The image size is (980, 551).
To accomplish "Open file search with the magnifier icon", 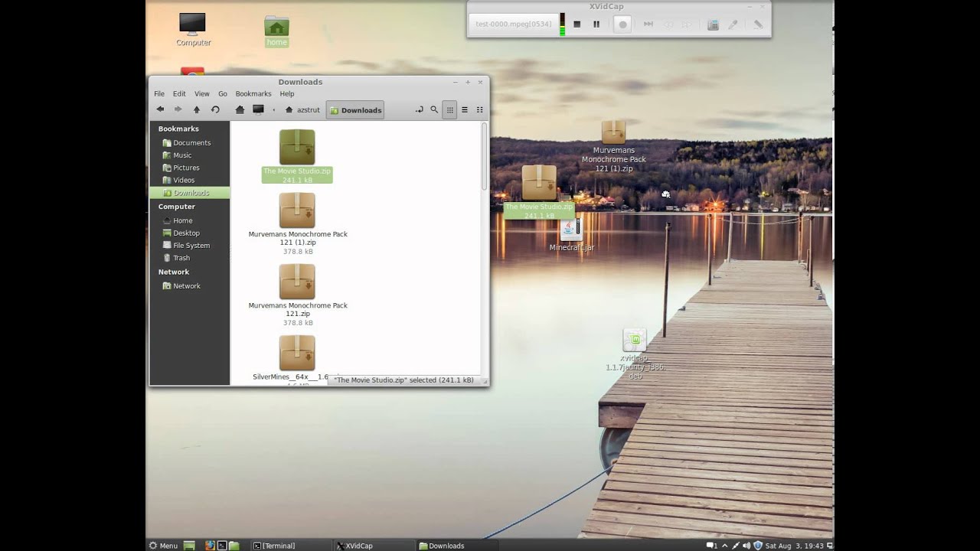I will [x=434, y=109].
